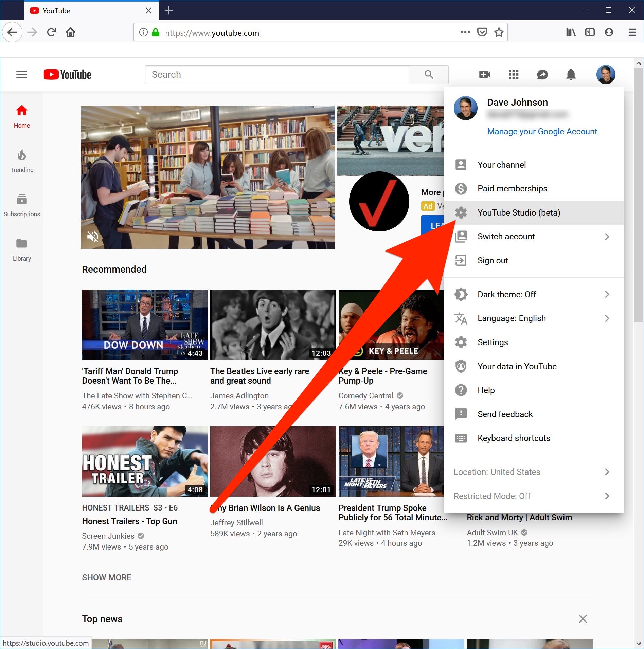Bookmark this page with star icon
644x649 pixels.
(499, 32)
